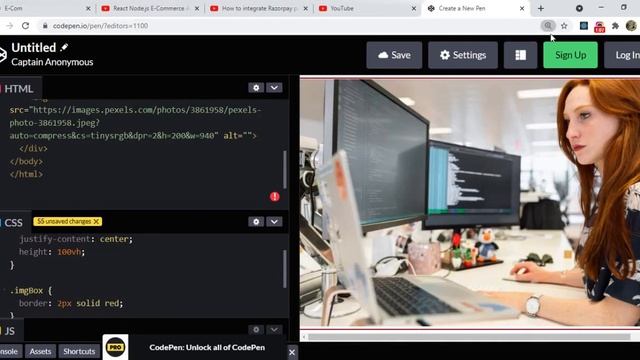Dismiss the unsaved changes badge

pos(96,221)
